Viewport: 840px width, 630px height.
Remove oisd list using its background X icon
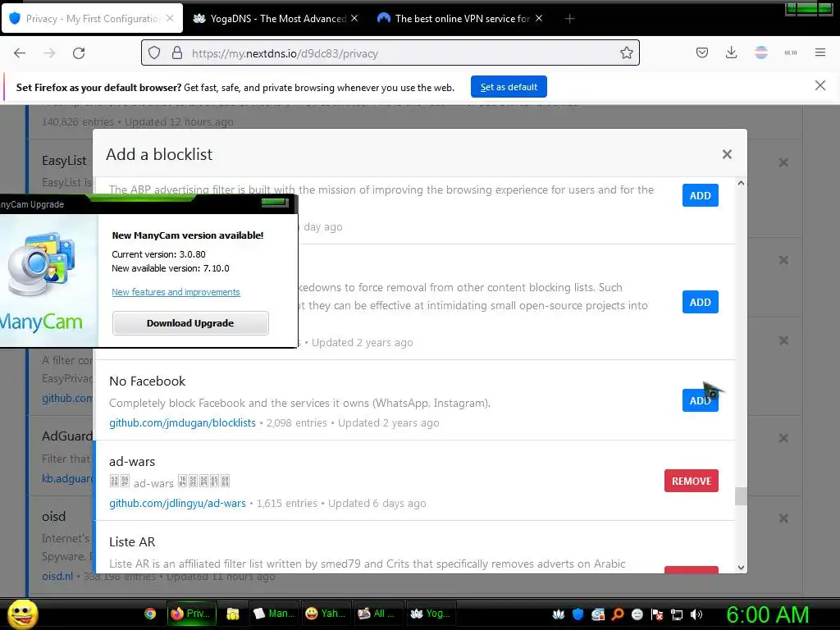click(x=783, y=518)
